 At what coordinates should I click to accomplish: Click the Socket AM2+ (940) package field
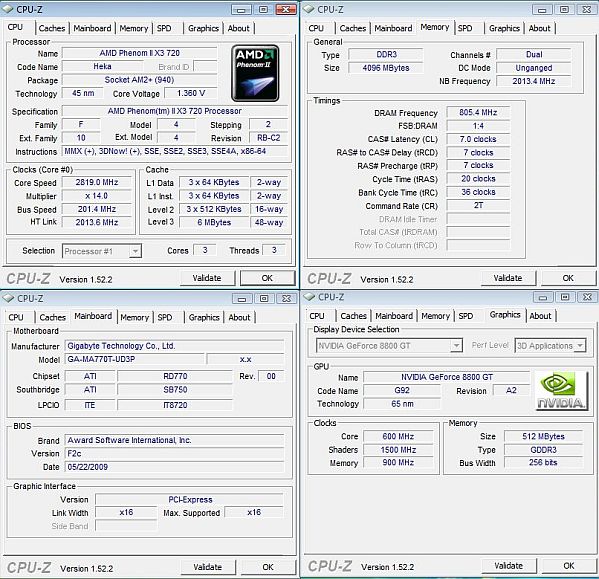tap(139, 80)
